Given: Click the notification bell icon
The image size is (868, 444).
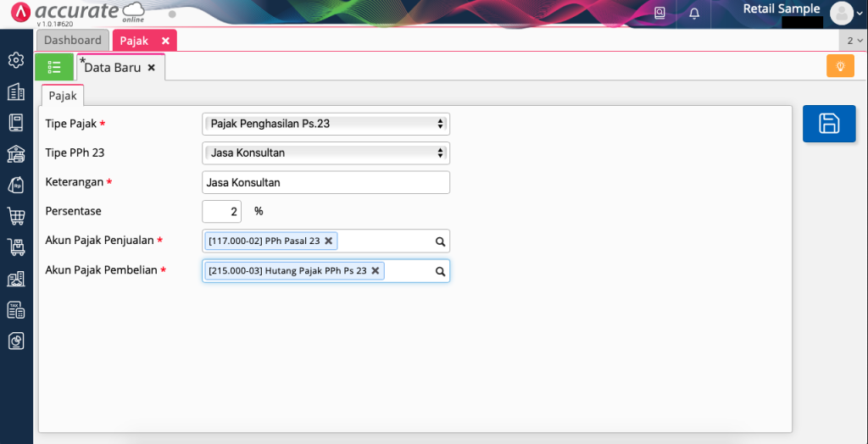Looking at the screenshot, I should coord(694,14).
